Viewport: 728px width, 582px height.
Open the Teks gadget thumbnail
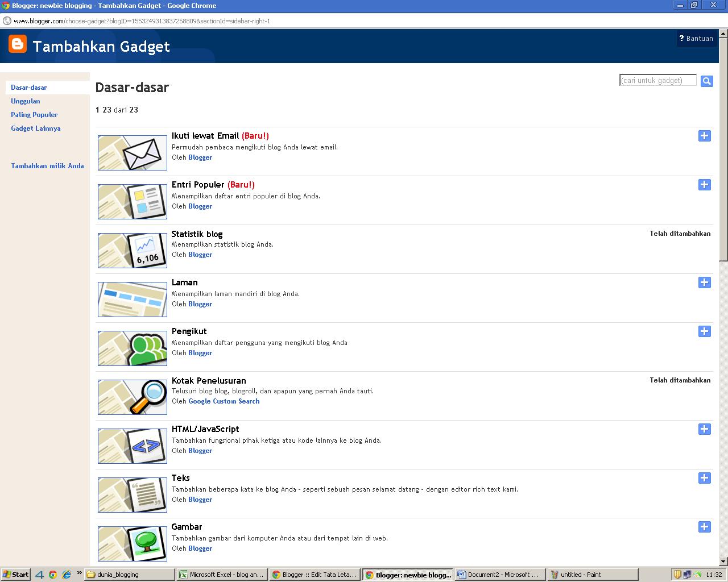133,495
